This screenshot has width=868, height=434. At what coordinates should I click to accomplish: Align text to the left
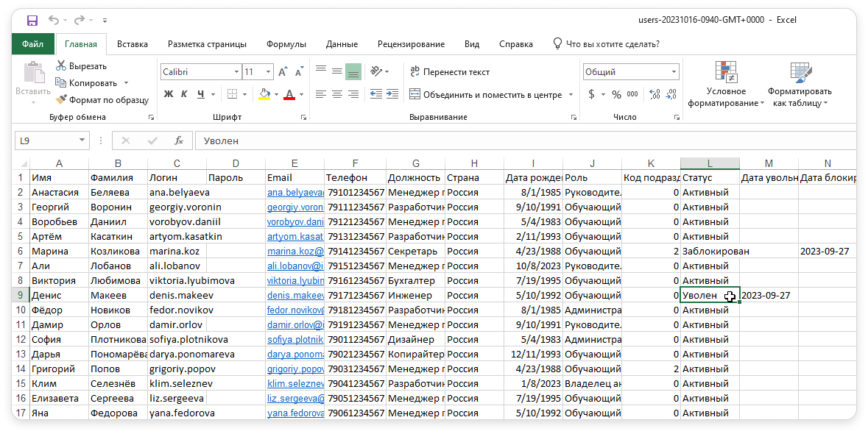[320, 95]
